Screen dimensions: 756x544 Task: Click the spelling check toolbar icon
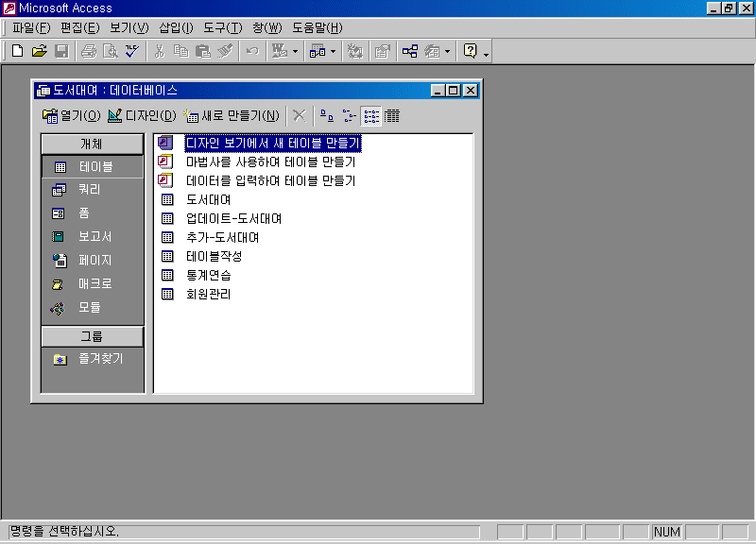coord(132,51)
